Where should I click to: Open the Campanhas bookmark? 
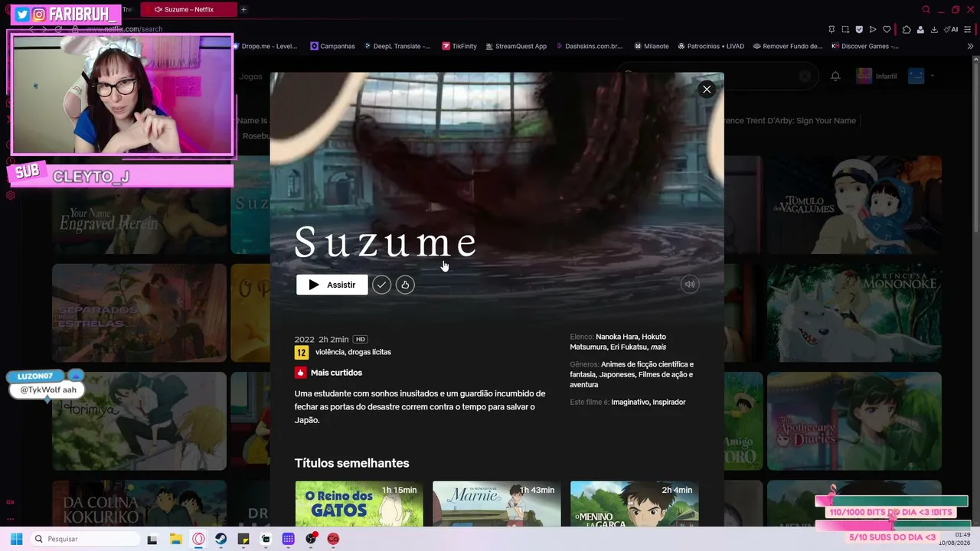point(332,46)
